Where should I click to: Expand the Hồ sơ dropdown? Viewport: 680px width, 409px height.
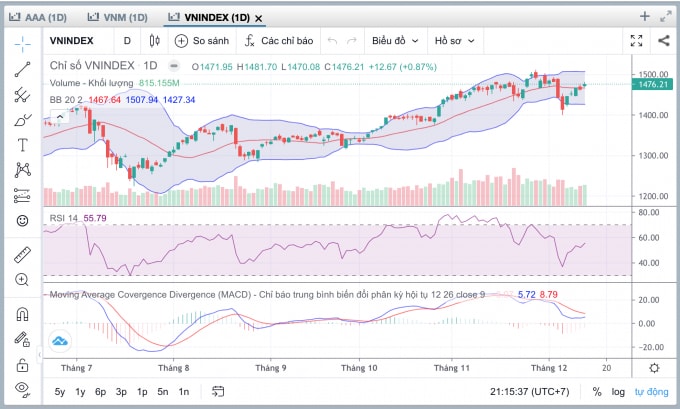click(x=454, y=41)
